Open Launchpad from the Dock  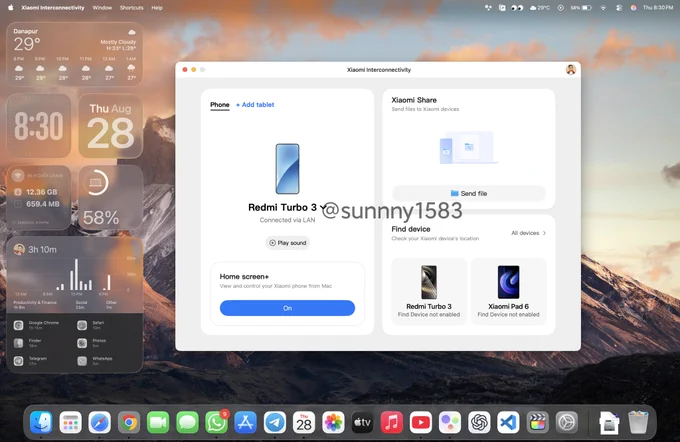(70, 422)
